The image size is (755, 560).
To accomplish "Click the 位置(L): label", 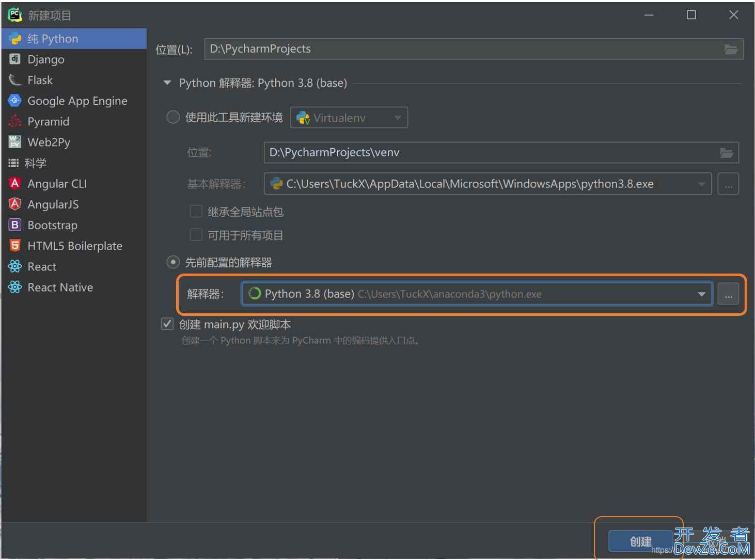I will point(174,50).
